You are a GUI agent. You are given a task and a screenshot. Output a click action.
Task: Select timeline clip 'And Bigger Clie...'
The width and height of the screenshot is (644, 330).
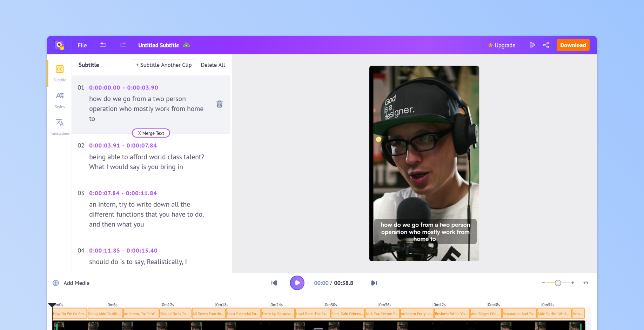click(486, 314)
